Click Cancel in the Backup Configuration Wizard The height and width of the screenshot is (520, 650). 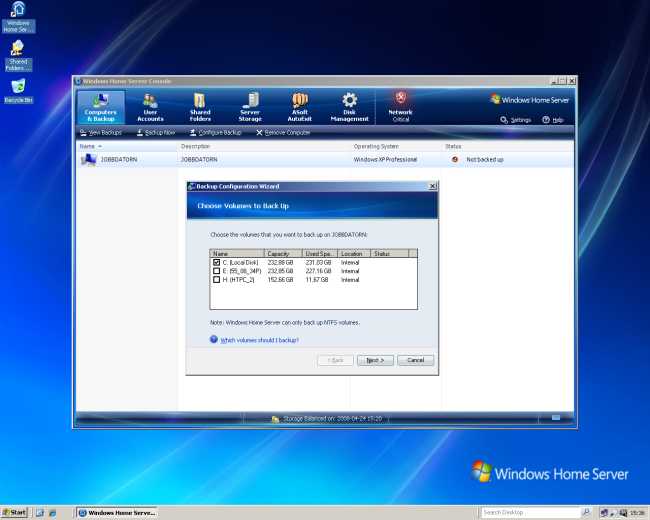click(415, 360)
